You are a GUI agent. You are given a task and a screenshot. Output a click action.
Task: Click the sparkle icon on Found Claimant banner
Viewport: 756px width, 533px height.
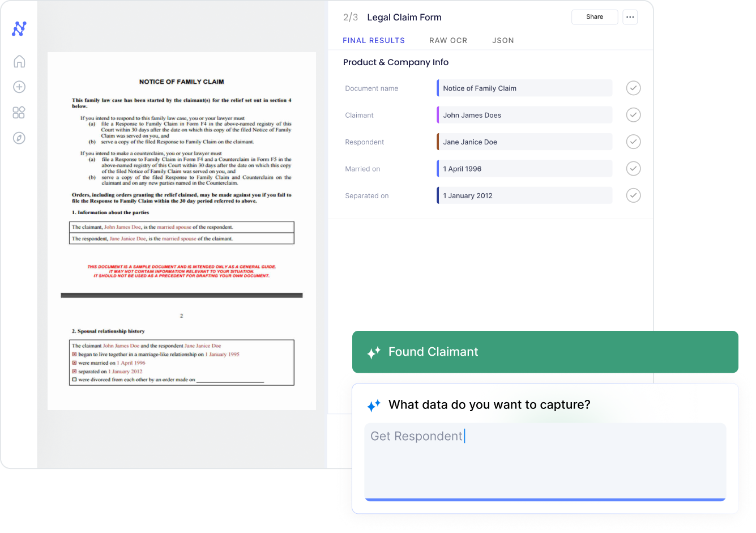point(373,352)
